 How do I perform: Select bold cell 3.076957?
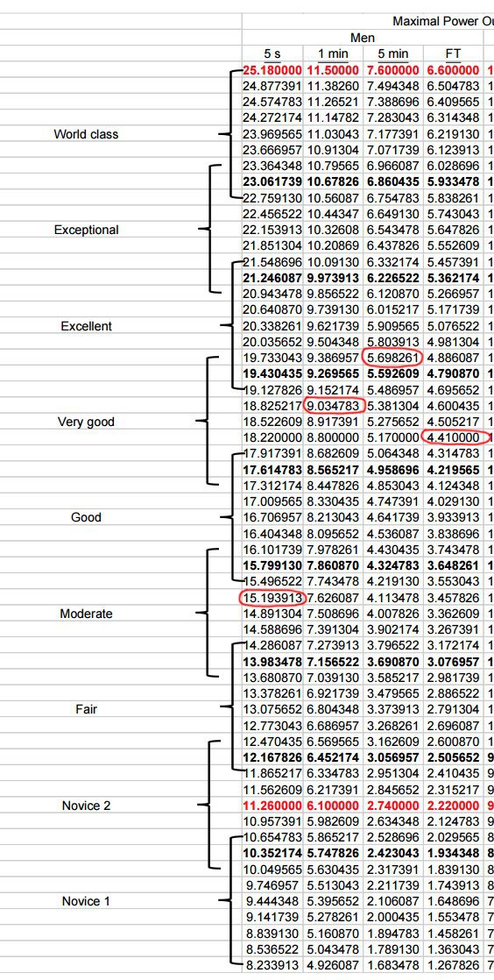click(x=453, y=661)
